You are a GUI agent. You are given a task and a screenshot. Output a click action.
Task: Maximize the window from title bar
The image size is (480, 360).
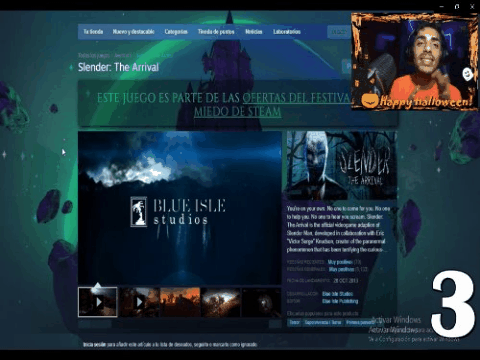(x=457, y=6)
